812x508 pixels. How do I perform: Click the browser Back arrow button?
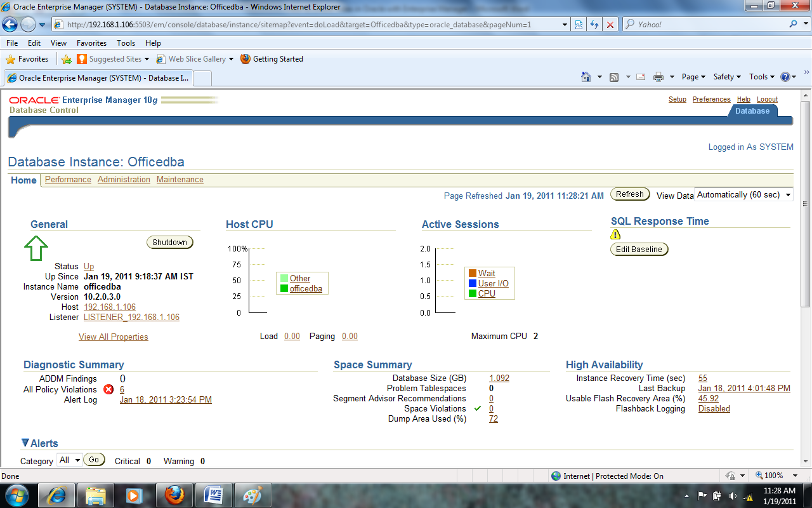point(10,25)
